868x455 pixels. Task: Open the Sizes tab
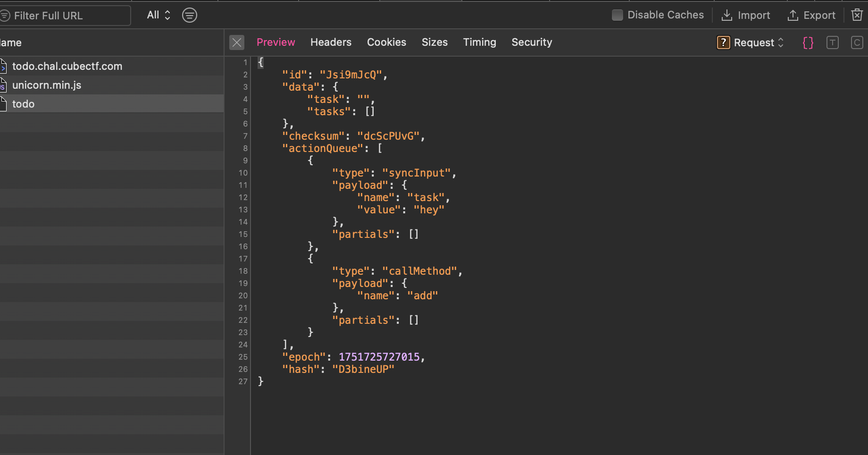click(x=434, y=42)
